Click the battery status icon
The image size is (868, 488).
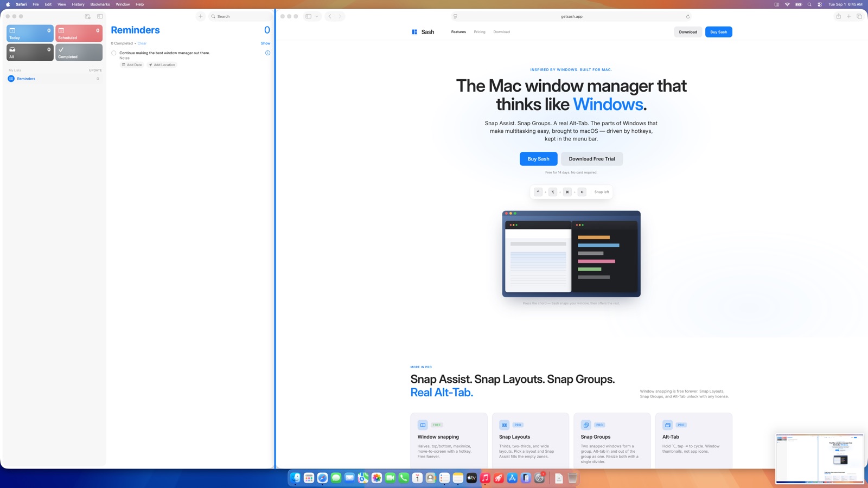click(799, 4)
